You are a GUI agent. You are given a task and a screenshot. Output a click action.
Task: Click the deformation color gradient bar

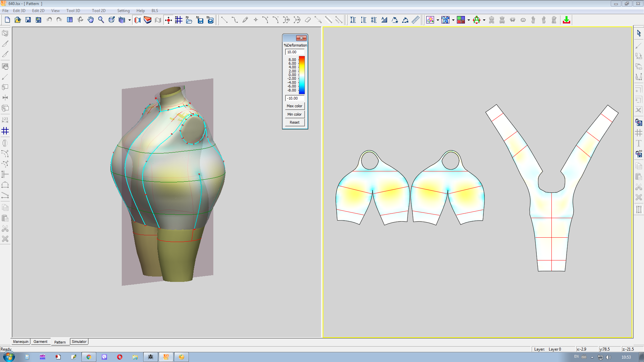tap(302, 75)
